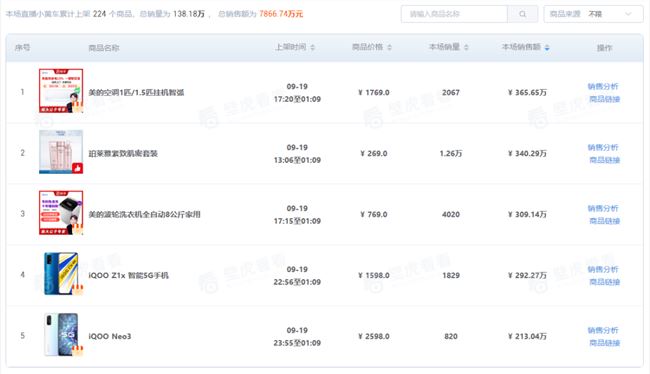Sort by 商品价格 column arrows
Image resolution: width=650 pixels, height=374 pixels.
(389, 48)
